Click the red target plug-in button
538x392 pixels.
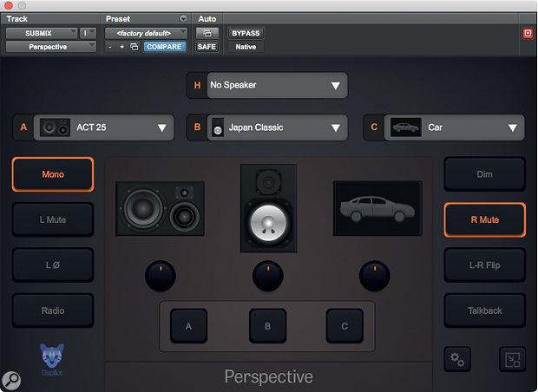click(528, 33)
